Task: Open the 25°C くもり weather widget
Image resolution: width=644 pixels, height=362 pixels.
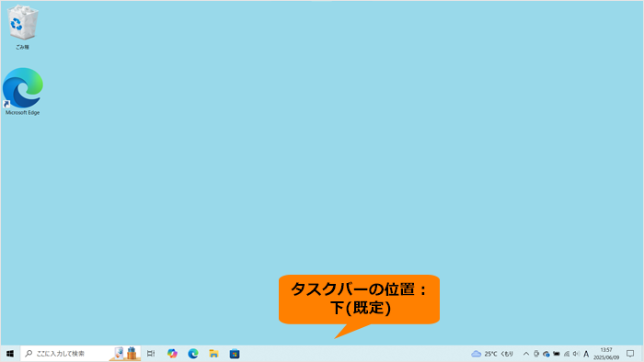Action: pyautogui.click(x=492, y=354)
